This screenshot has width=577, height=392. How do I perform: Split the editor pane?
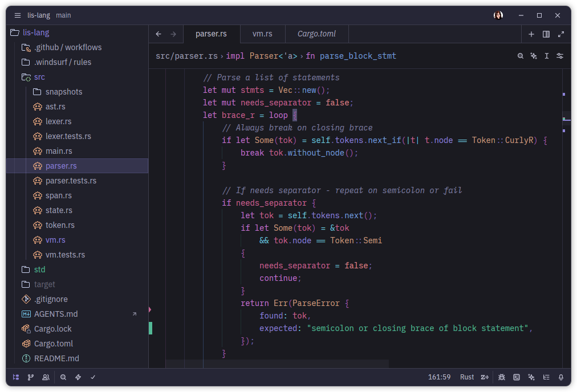point(546,34)
